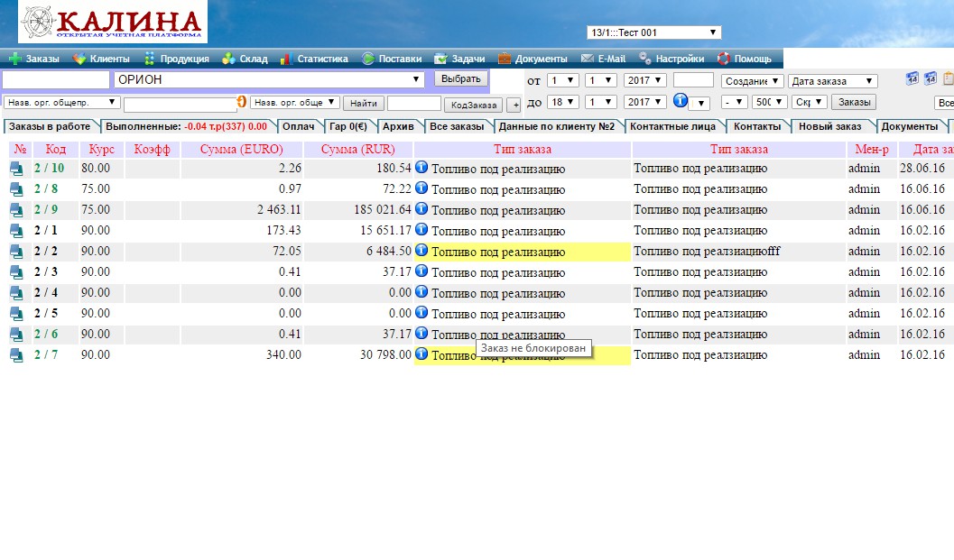Open the E-Mail menu
The width and height of the screenshot is (954, 560).
click(603, 59)
